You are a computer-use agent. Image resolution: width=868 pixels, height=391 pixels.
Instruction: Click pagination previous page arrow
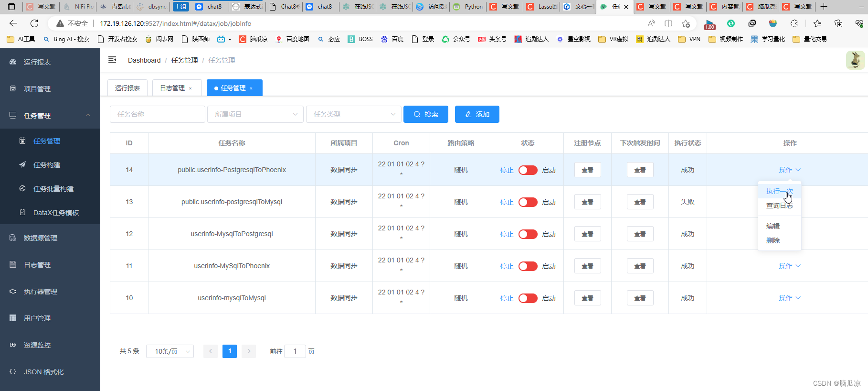click(x=211, y=351)
